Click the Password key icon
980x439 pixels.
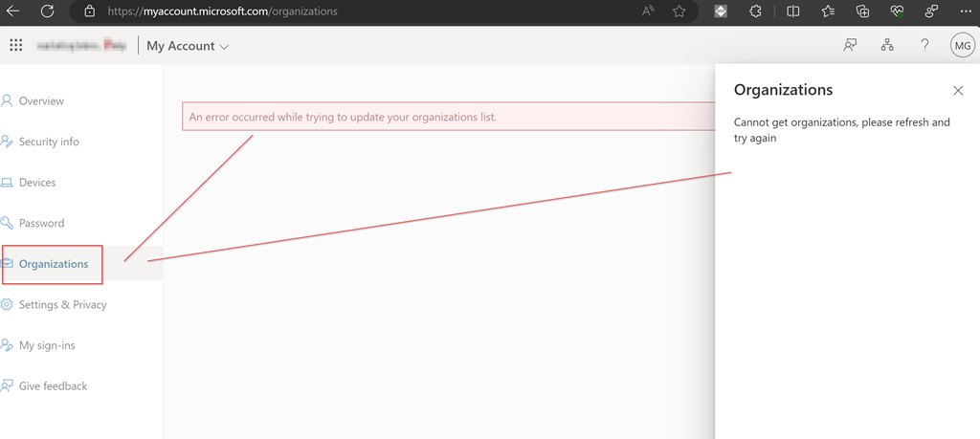click(x=7, y=223)
